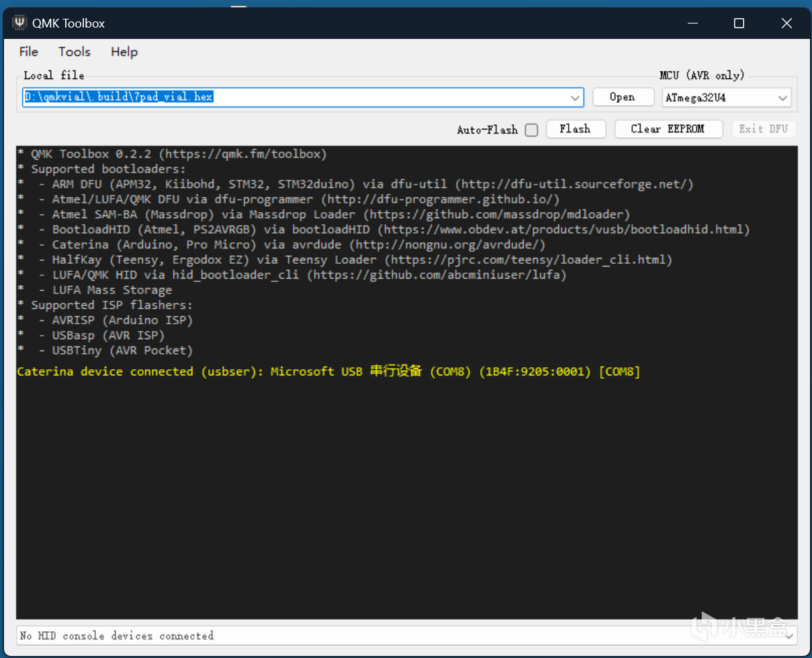Screen dimensions: 812x658
Task: Click the USBTiny (AVR Pocket) log line
Action: point(105,350)
